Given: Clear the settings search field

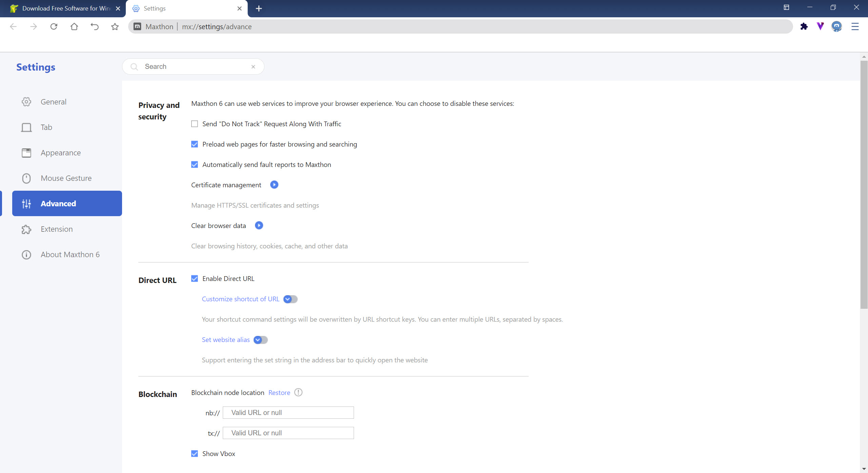Looking at the screenshot, I should point(253,67).
